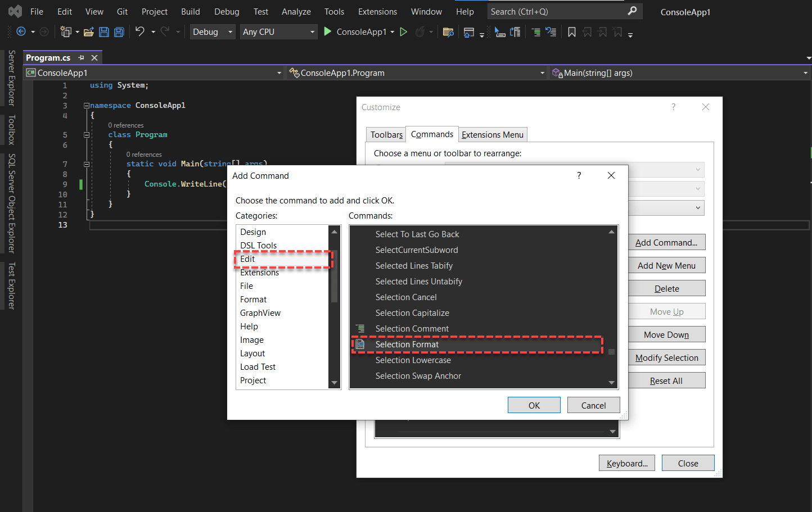Screen dimensions: 812x512
Task: Click the green Start debugging play icon
Action: tap(328, 31)
